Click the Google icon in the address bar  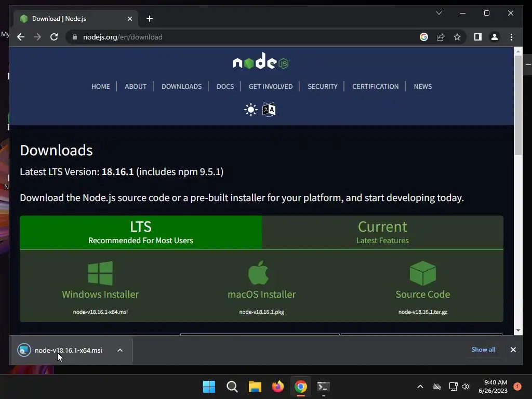424,37
